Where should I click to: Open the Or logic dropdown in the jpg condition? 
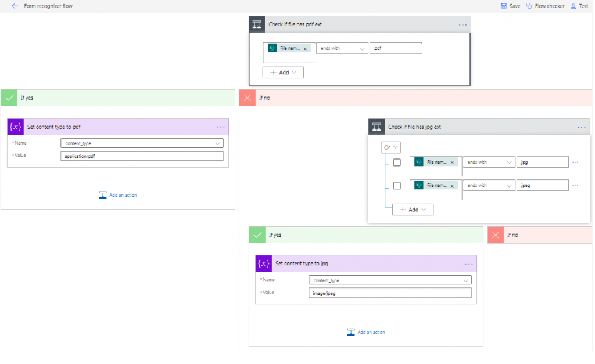click(x=390, y=147)
